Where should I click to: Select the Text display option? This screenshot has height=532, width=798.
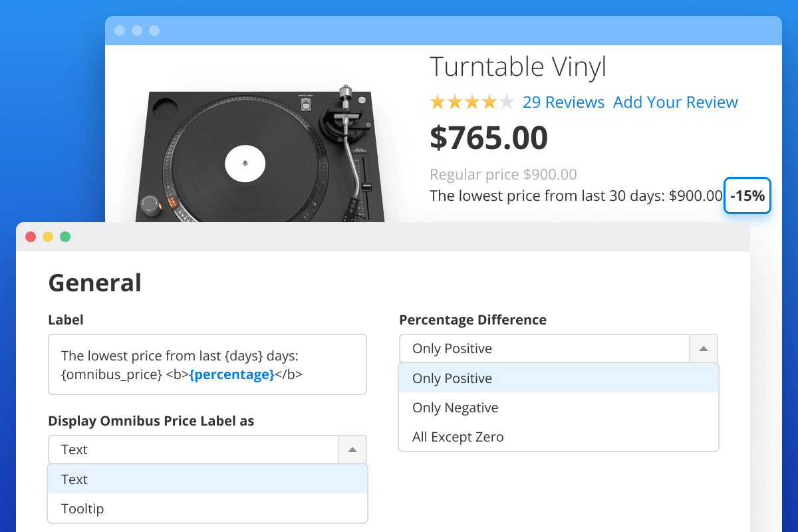(x=74, y=479)
